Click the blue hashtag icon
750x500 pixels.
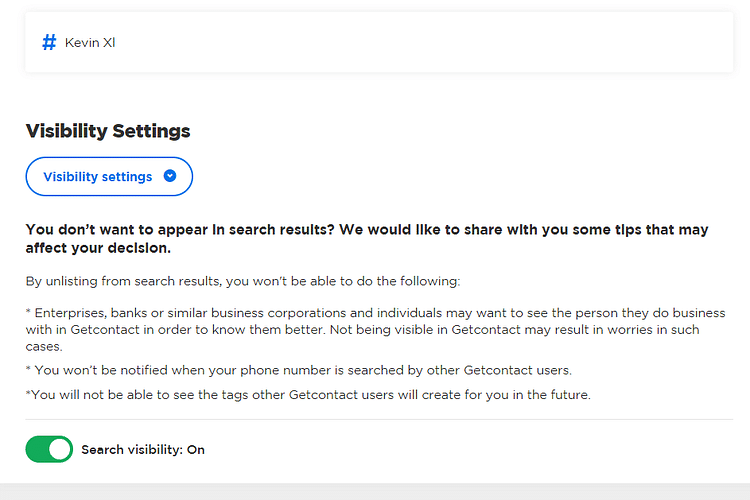[49, 42]
